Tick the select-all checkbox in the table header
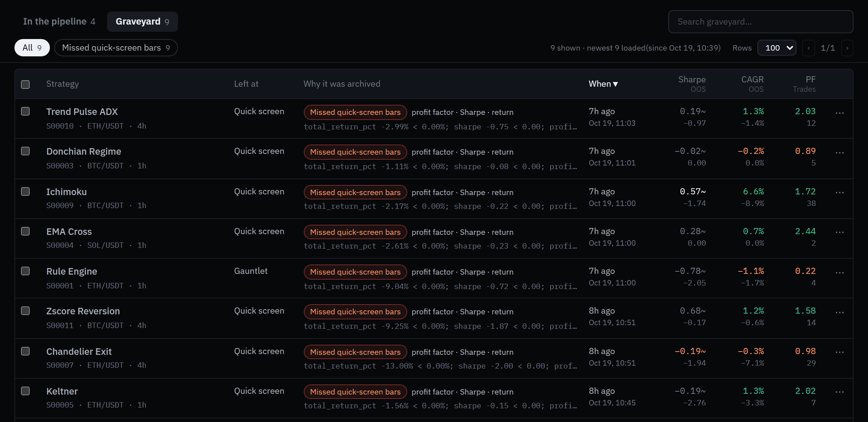Screen dimensions: 868x422 coord(25,85)
